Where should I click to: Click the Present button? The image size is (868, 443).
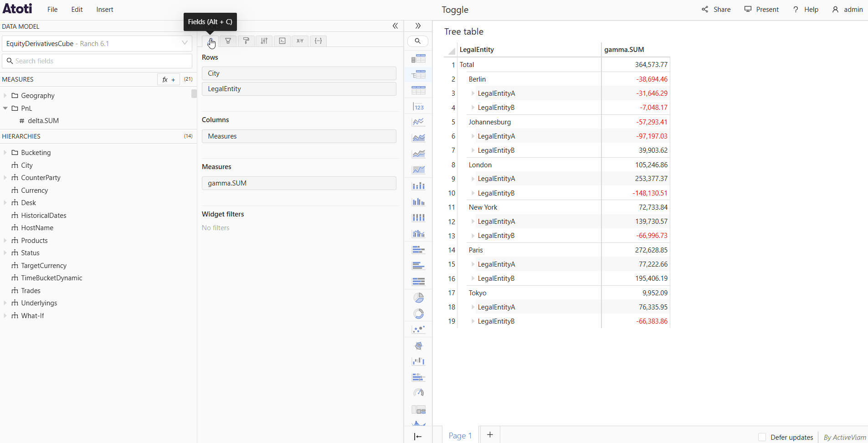761,10
